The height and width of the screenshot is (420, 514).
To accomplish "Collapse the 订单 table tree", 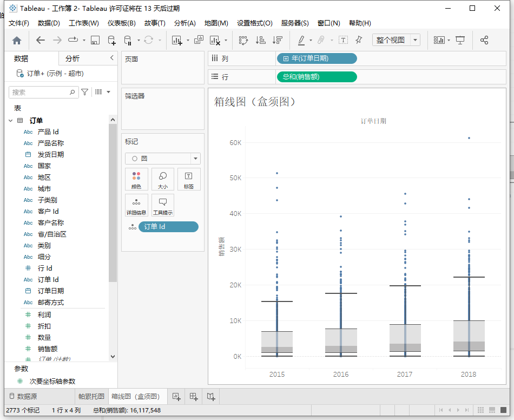I will (x=10, y=121).
